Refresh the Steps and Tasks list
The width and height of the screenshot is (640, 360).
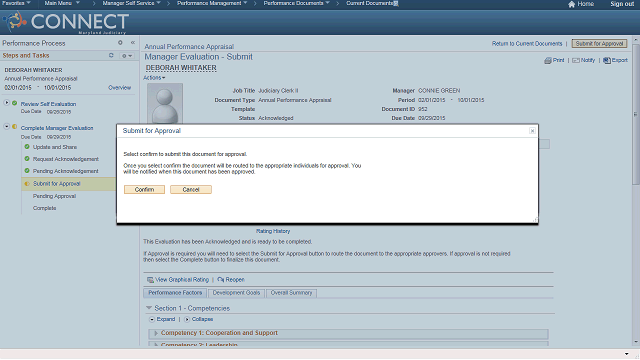[111, 55]
